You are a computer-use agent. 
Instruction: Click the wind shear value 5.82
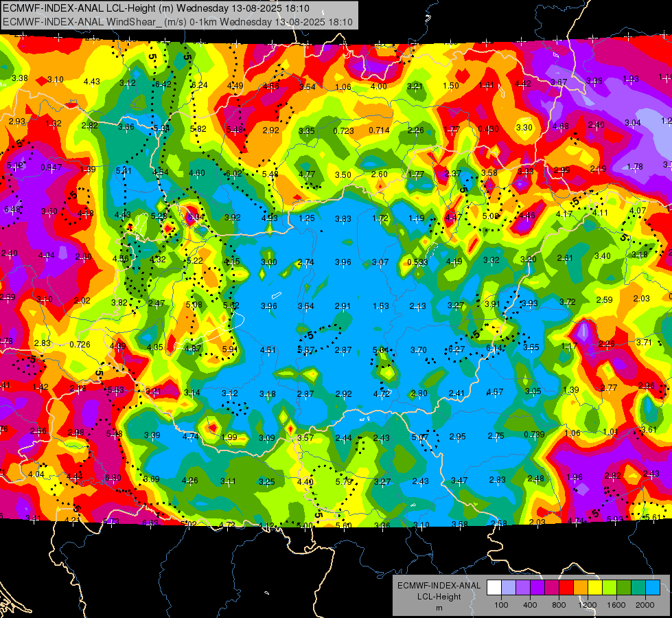[198, 128]
